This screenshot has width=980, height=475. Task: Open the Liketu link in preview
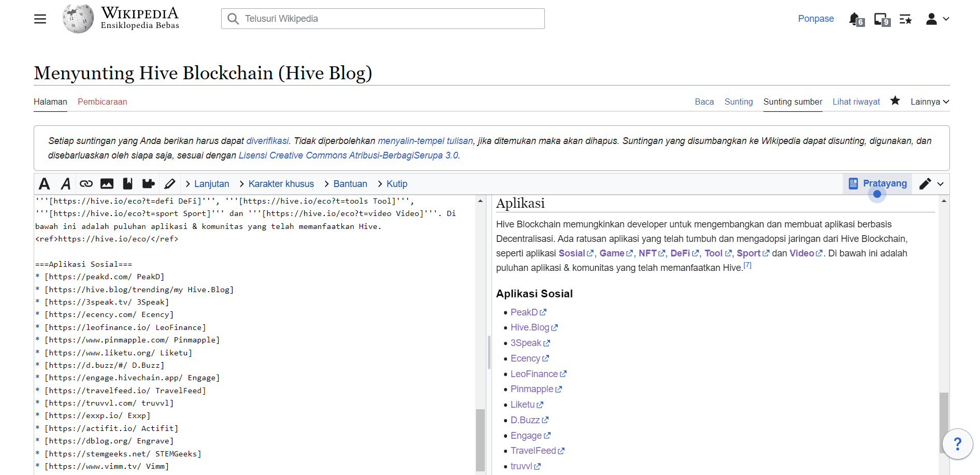(x=527, y=405)
